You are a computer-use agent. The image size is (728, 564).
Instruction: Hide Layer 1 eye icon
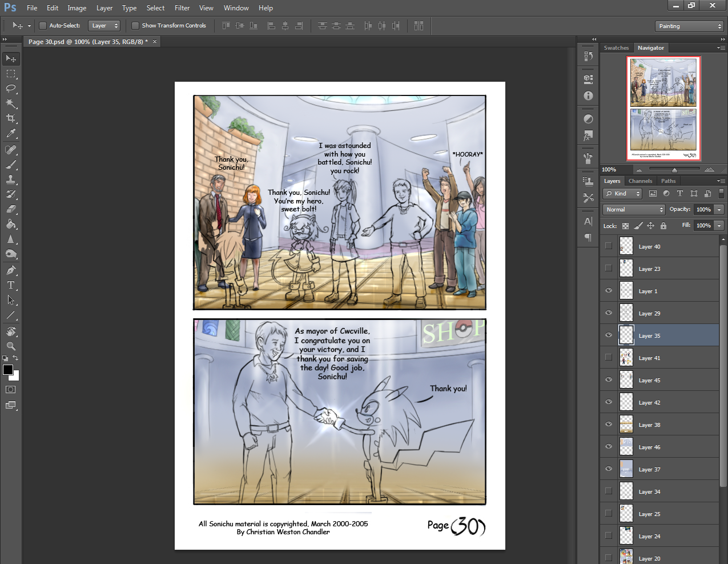(609, 291)
